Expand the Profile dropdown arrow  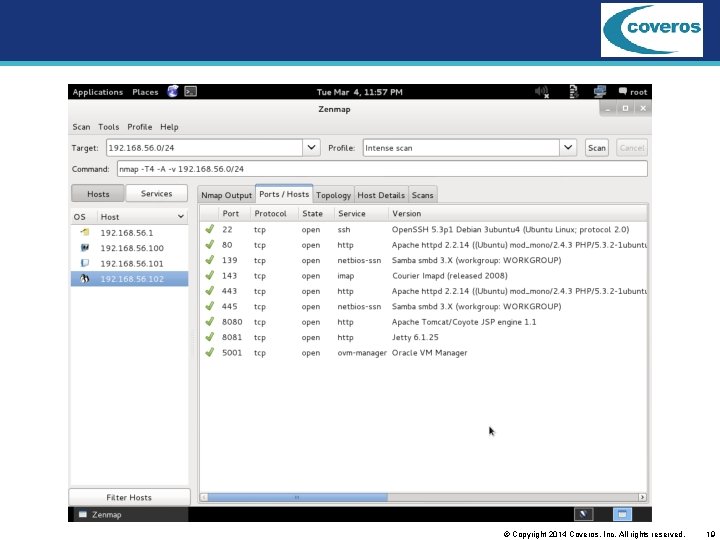(568, 148)
